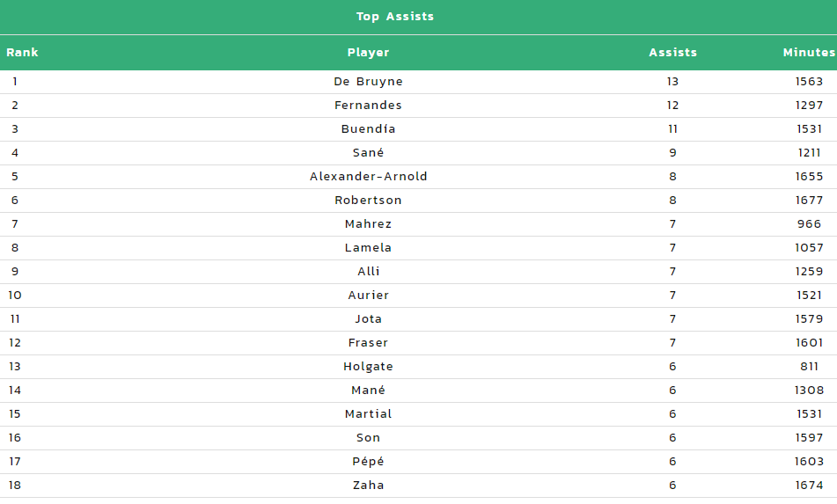This screenshot has height=504, width=837.
Task: Click the Mané player name
Action: coord(368,390)
